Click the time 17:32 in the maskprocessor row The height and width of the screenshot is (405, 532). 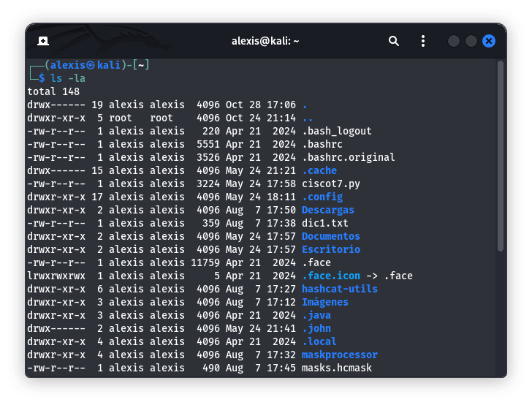(x=281, y=355)
